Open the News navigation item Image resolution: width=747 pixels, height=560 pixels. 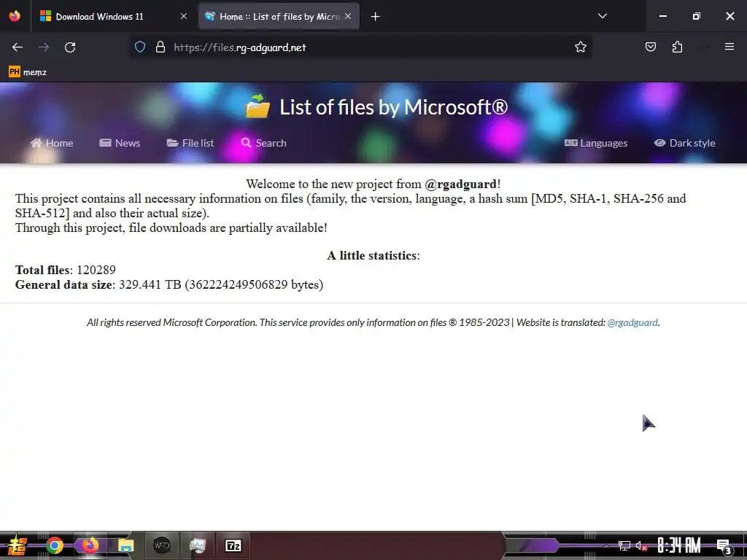[120, 143]
